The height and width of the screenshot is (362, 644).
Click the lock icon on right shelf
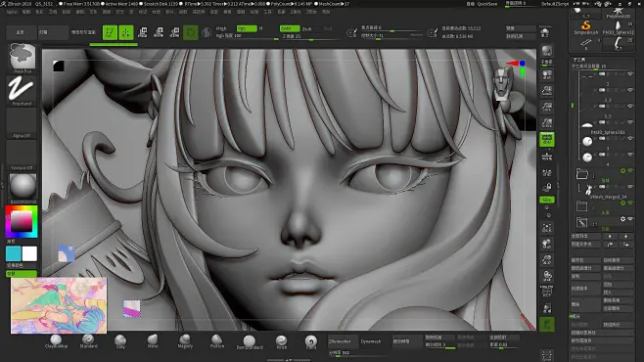[x=547, y=188]
